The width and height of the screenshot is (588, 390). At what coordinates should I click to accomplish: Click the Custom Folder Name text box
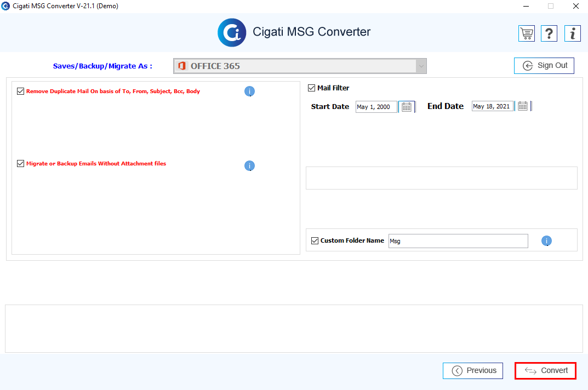click(x=458, y=241)
